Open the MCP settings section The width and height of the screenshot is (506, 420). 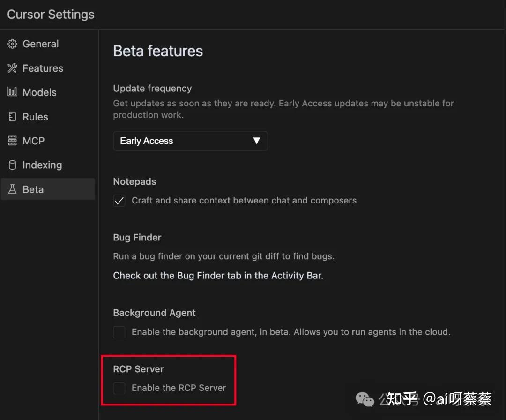pos(33,141)
